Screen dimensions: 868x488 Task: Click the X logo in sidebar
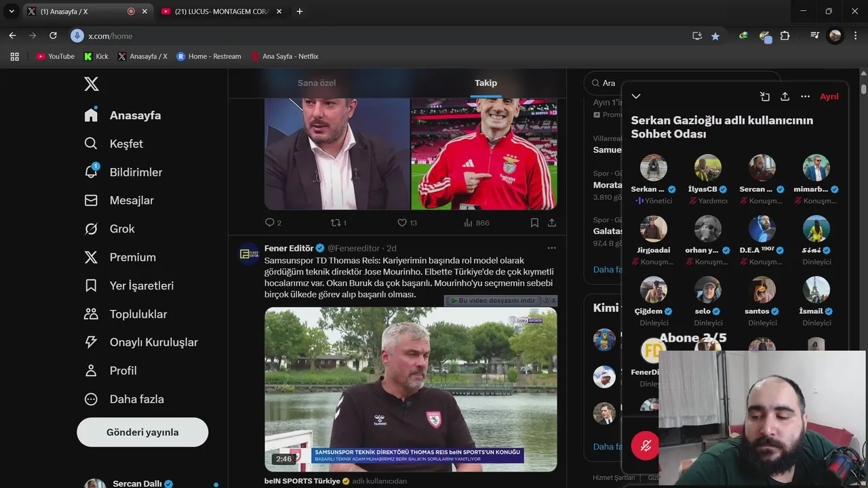[92, 84]
